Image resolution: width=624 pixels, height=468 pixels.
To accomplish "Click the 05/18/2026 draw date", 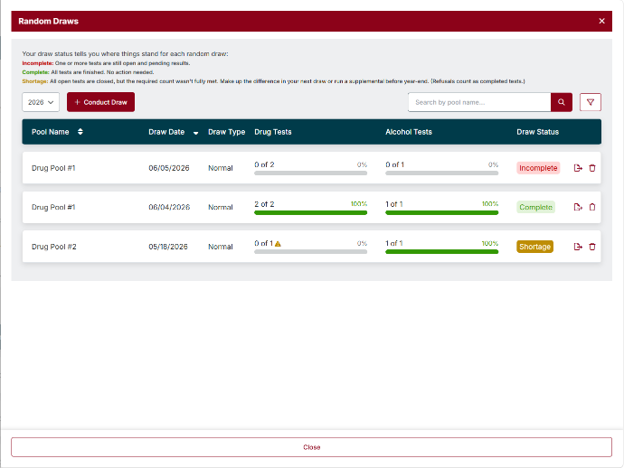I will click(x=168, y=247).
